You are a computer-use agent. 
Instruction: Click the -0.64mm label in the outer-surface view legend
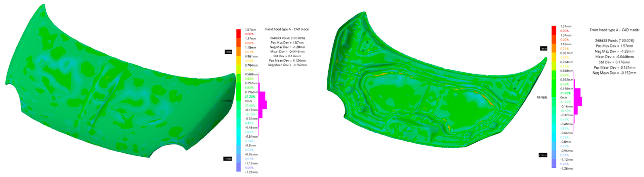[x=251, y=136]
